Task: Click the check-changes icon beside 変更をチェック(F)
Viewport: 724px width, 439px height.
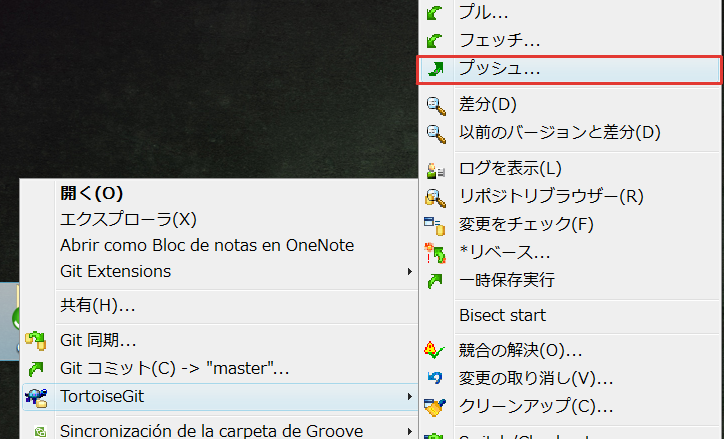Action: 434,226
